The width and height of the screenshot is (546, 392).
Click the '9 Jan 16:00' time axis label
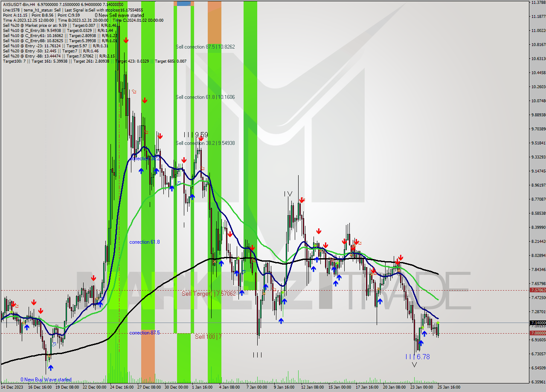tap(284, 387)
